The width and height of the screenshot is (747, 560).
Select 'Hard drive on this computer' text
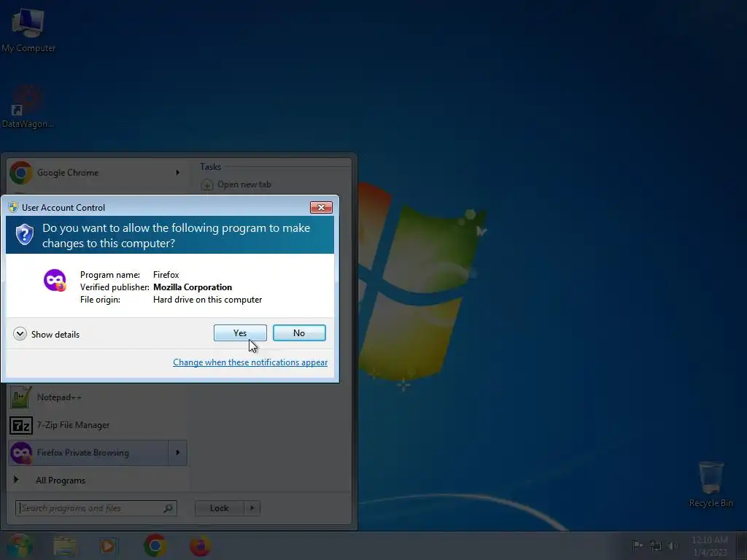click(x=207, y=300)
